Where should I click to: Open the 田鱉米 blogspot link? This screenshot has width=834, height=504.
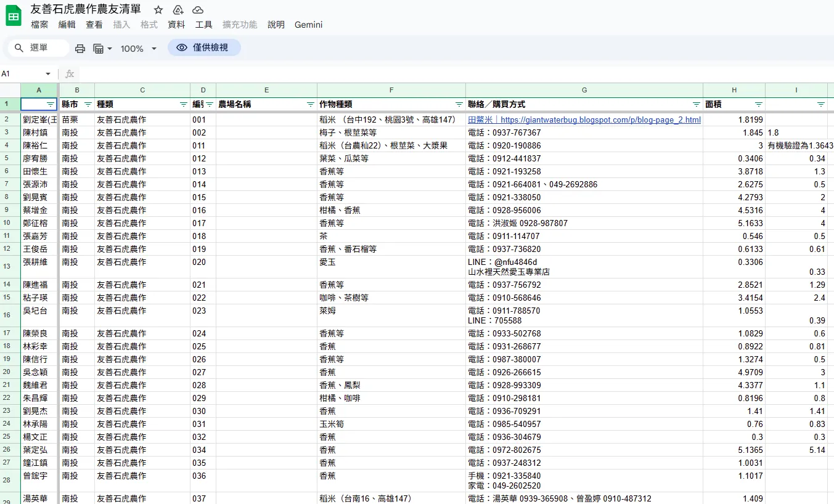[584, 120]
